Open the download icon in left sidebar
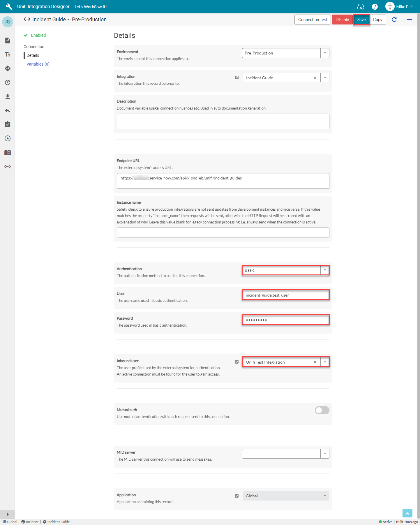The width and height of the screenshot is (420, 525). pyautogui.click(x=8, y=96)
